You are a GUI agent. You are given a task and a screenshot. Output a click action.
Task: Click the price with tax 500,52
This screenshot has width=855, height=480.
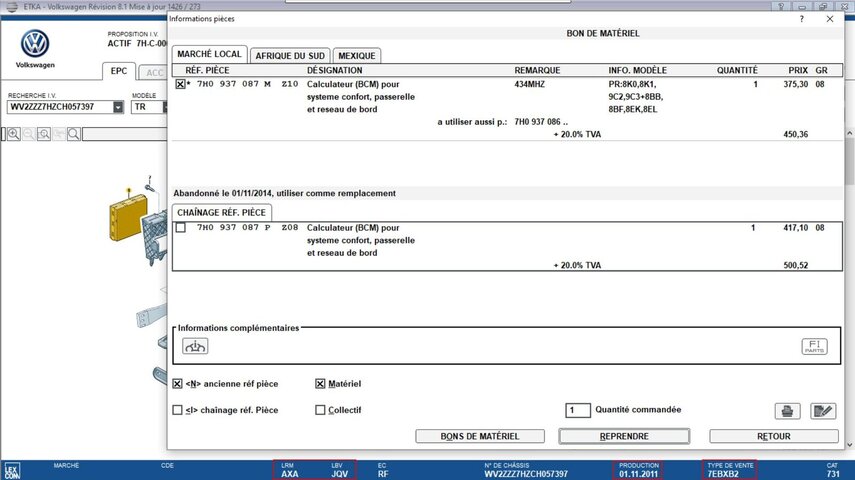796,265
